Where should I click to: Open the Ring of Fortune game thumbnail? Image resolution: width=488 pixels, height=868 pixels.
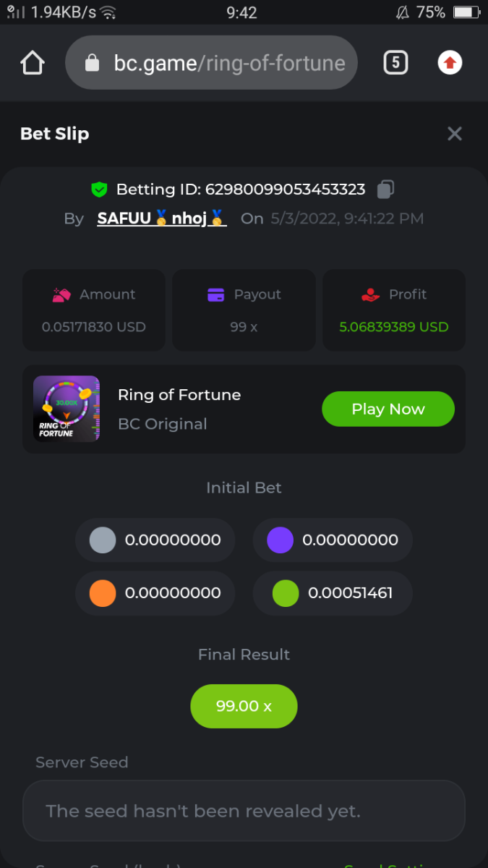(67, 409)
